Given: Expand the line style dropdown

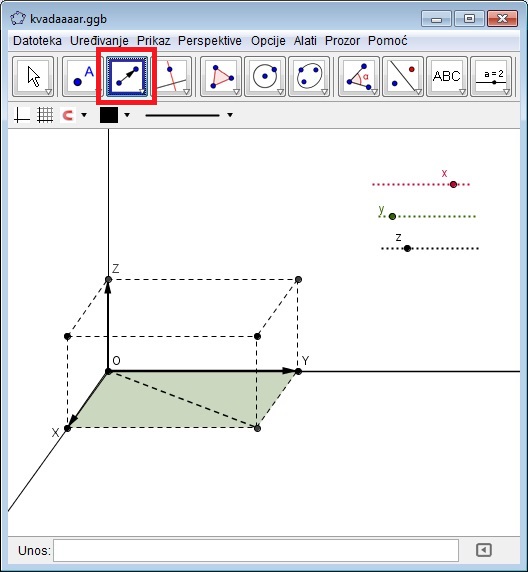Looking at the screenshot, I should [230, 115].
